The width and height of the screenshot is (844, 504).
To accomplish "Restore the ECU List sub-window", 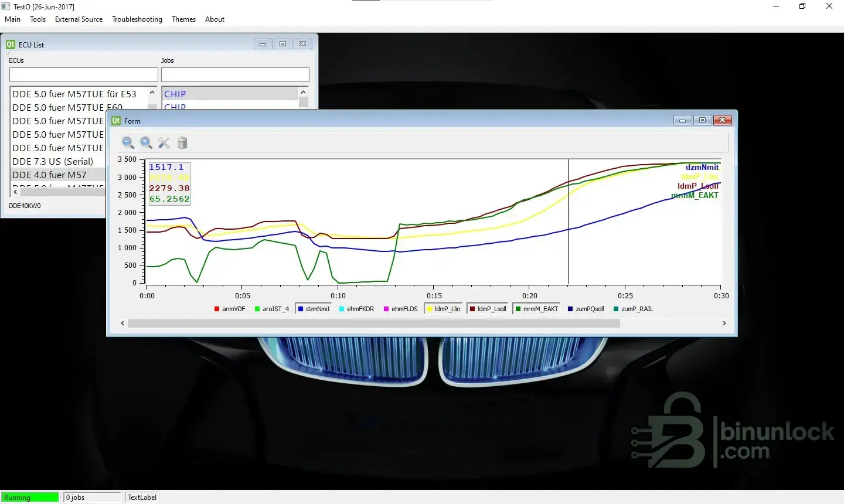I will (283, 44).
